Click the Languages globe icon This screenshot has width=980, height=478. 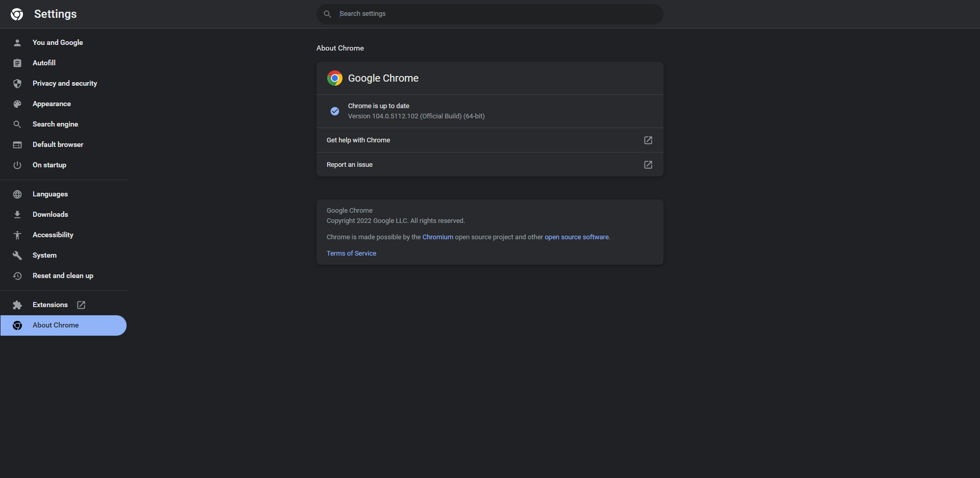click(17, 194)
